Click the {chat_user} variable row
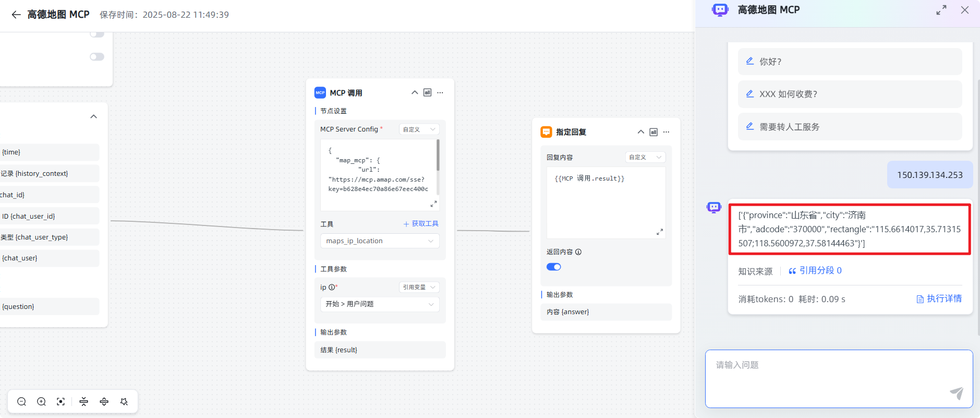980x418 pixels. (50, 258)
